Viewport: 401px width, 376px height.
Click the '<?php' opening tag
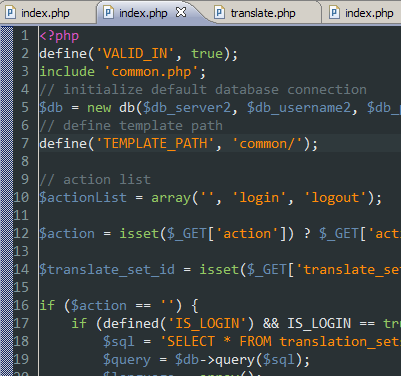(59, 36)
